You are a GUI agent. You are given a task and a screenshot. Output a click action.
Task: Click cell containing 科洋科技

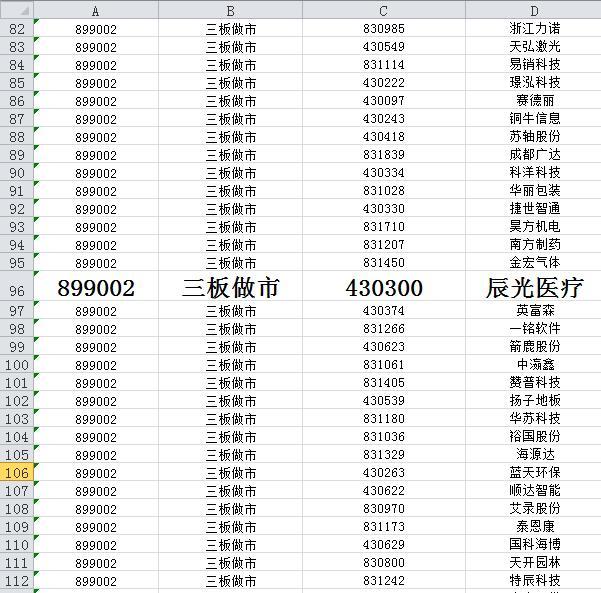coord(534,172)
